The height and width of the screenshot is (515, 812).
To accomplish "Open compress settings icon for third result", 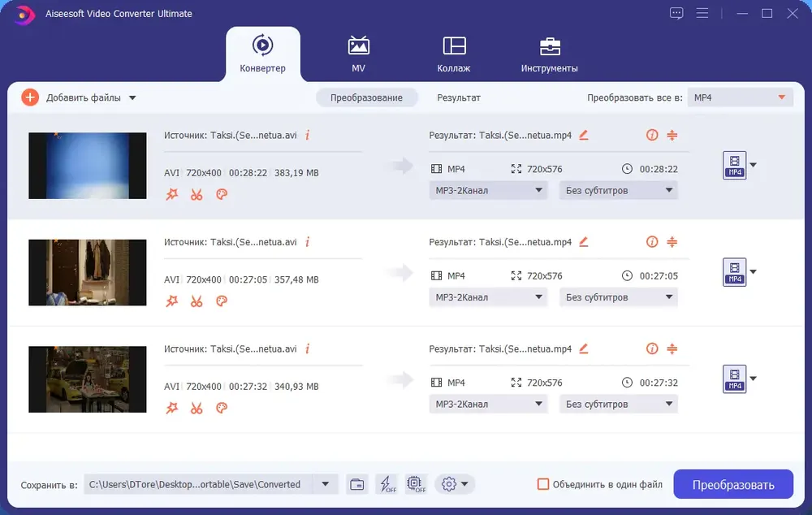I will (672, 348).
